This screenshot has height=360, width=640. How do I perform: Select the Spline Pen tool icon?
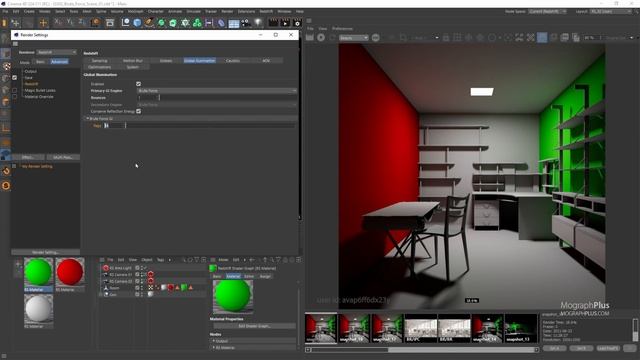149,22
